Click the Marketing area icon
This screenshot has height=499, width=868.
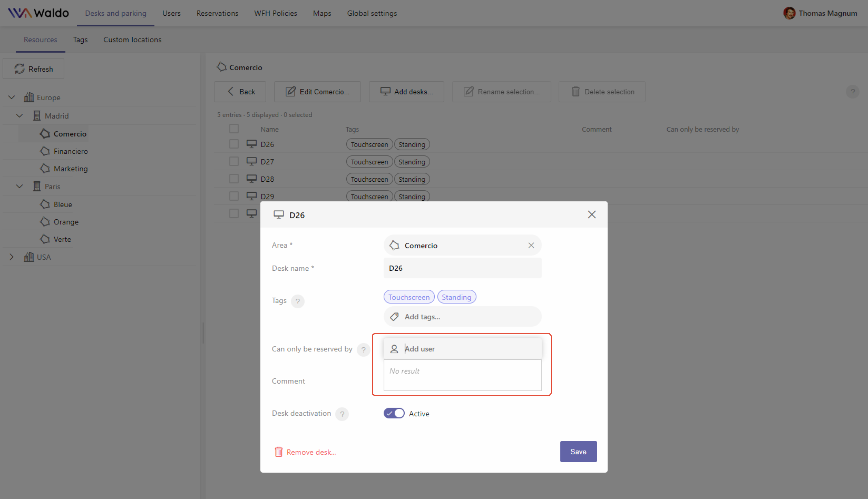45,169
